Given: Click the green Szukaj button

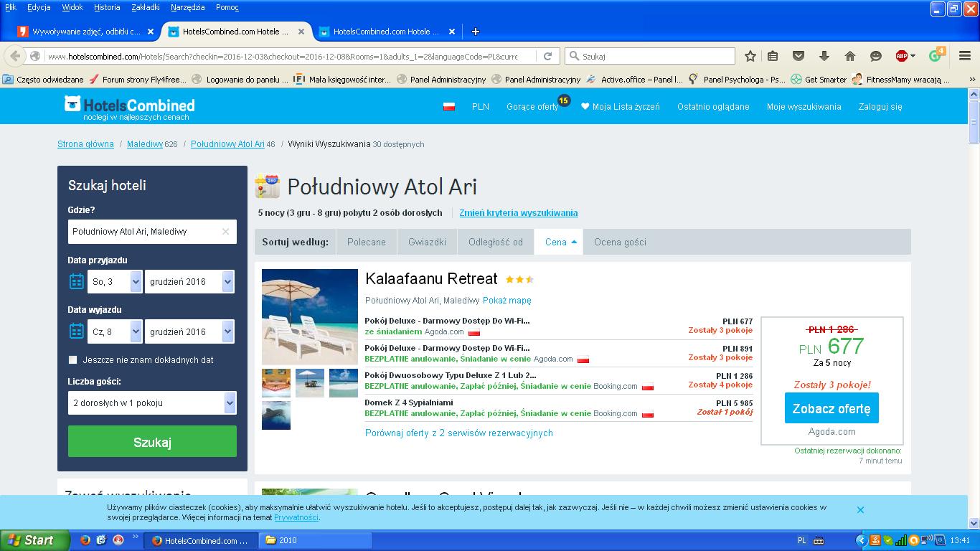Looking at the screenshot, I should point(152,441).
